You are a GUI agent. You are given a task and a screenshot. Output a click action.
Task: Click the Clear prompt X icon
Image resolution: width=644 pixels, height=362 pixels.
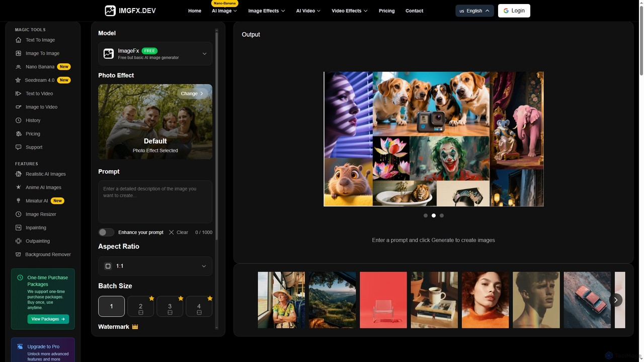click(172, 232)
